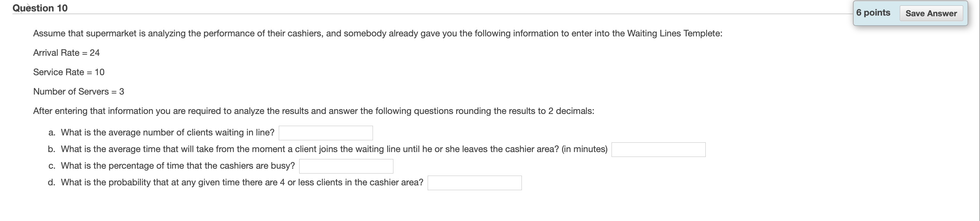Click the Save Answer button
The image size is (980, 221).
932,13
